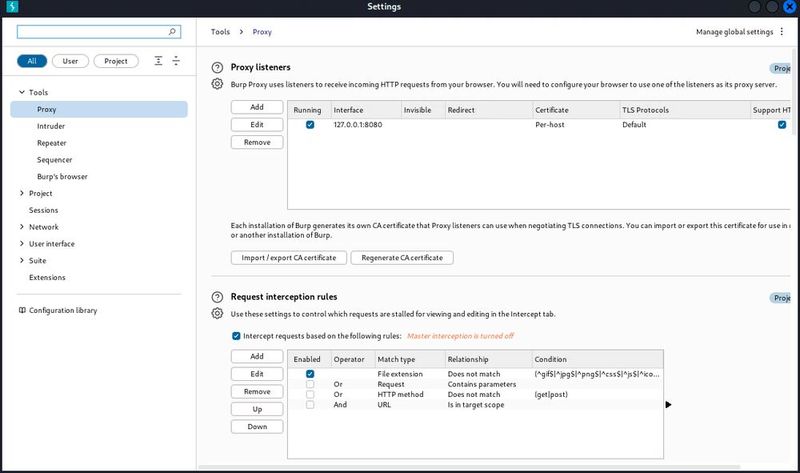The width and height of the screenshot is (800, 473).
Task: Expand the Network tree node
Action: [x=22, y=227]
